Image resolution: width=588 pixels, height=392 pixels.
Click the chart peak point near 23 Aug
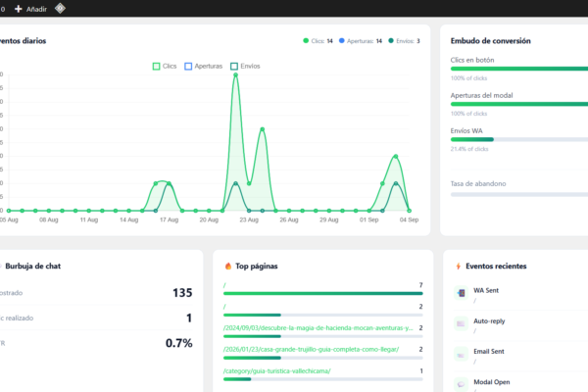coord(235,75)
